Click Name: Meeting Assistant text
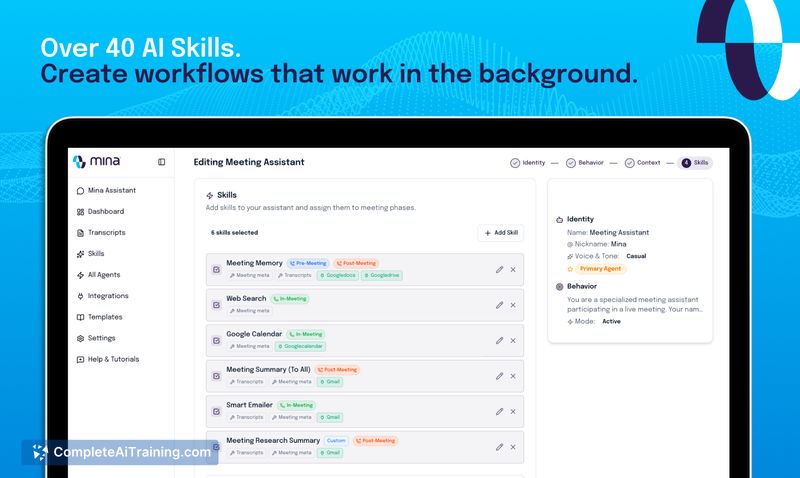 click(608, 233)
